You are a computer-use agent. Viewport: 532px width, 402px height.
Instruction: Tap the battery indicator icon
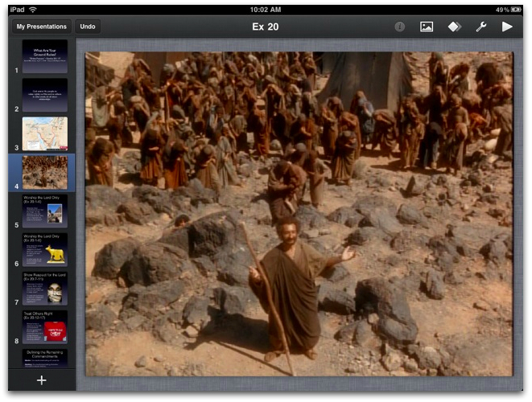pos(516,10)
